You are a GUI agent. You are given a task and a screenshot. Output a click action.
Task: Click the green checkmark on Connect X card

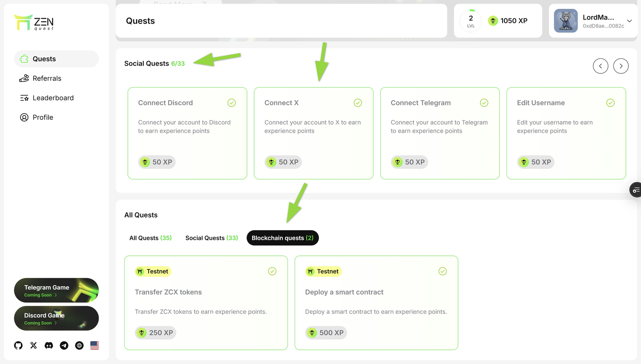(358, 102)
